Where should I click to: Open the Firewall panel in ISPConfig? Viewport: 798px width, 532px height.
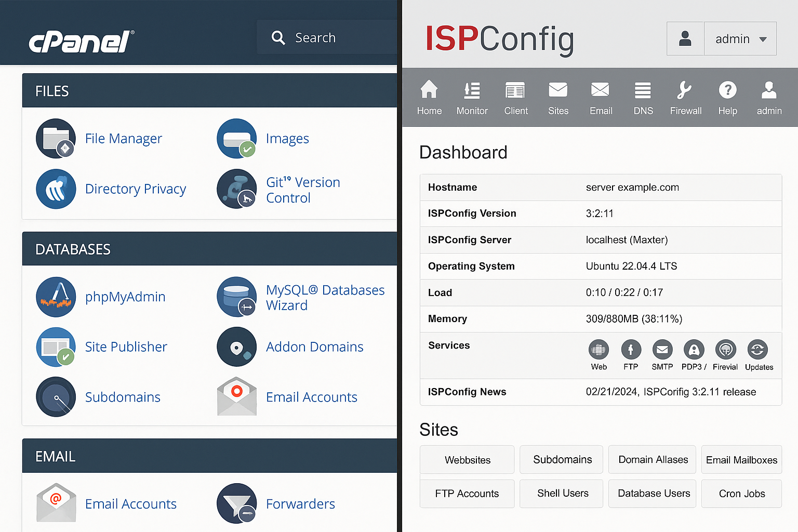tap(685, 97)
